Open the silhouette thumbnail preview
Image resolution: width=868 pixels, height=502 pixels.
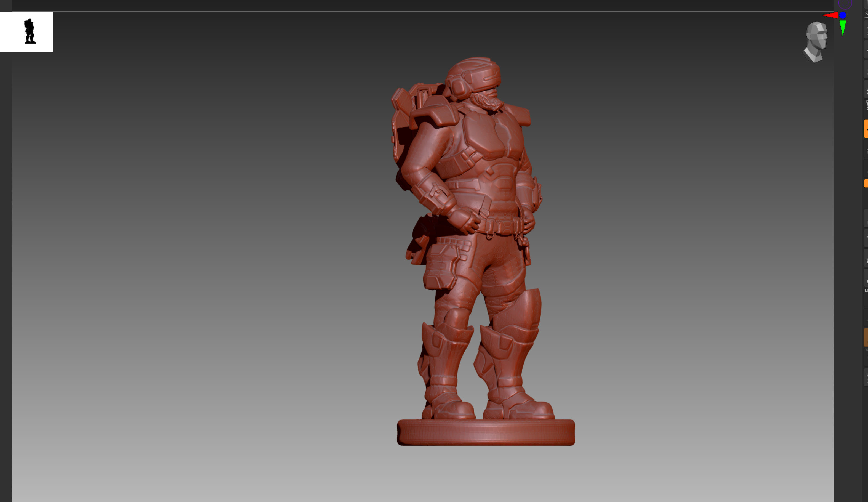[x=26, y=32]
